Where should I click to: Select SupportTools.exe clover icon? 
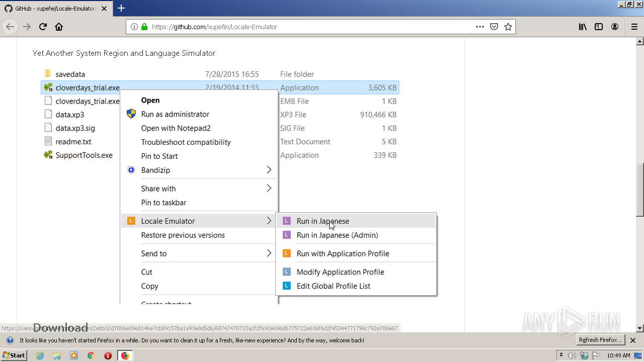[x=48, y=155]
